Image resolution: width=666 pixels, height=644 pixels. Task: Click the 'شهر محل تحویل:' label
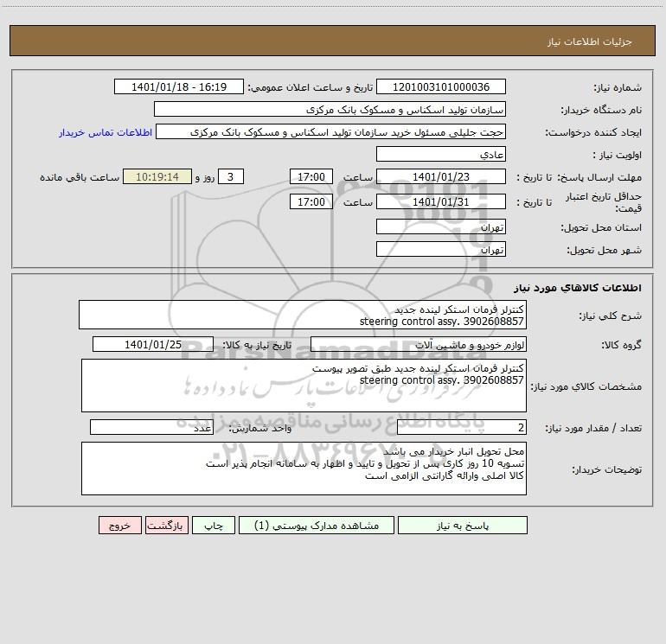(605, 251)
